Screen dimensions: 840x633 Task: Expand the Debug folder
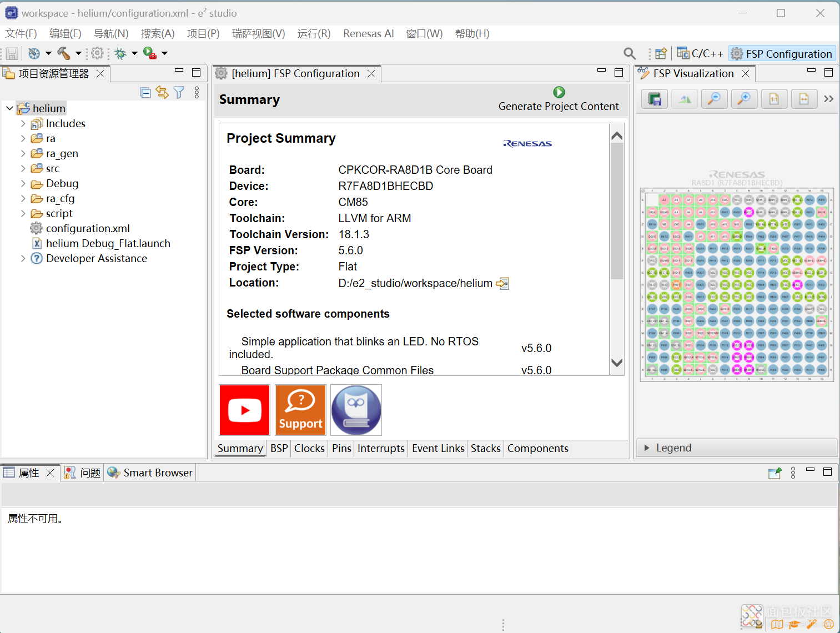point(23,183)
